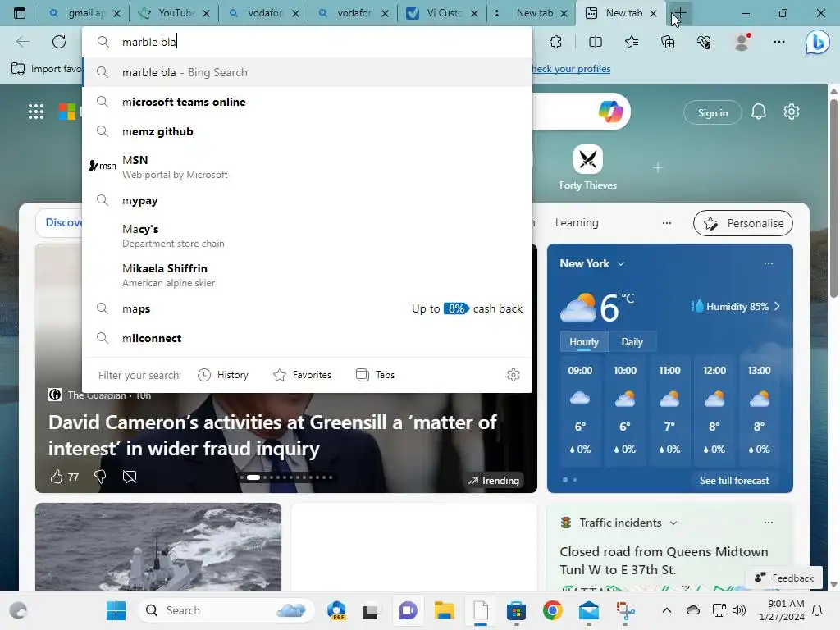Select the Mikaela Shiffrin suggestion
Viewport: 840px width, 630px height.
pyautogui.click(x=307, y=275)
